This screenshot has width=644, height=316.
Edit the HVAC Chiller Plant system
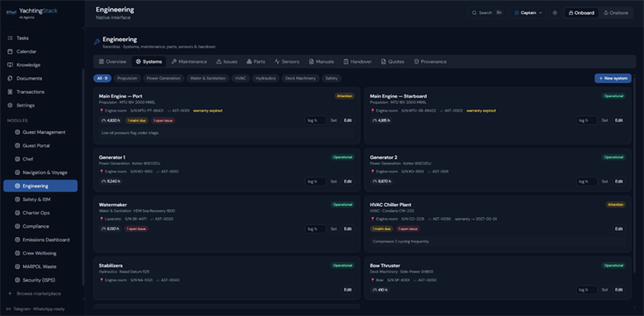click(x=619, y=229)
